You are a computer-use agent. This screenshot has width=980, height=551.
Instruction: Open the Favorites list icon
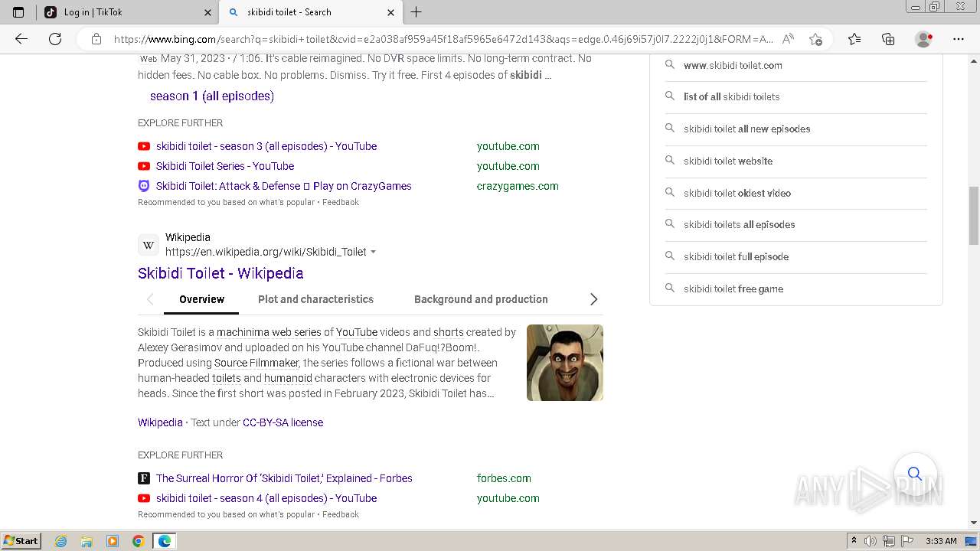[854, 39]
